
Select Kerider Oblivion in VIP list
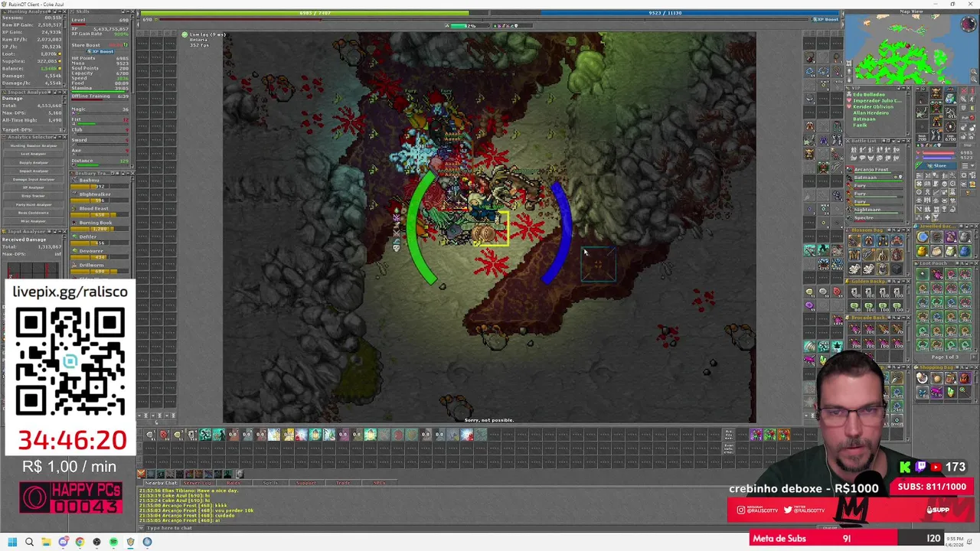(872, 107)
